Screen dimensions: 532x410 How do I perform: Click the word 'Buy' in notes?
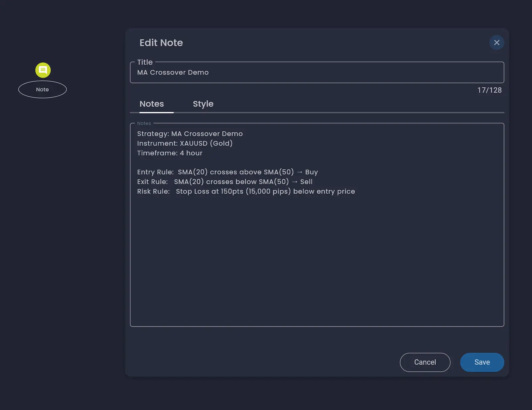[x=311, y=172]
